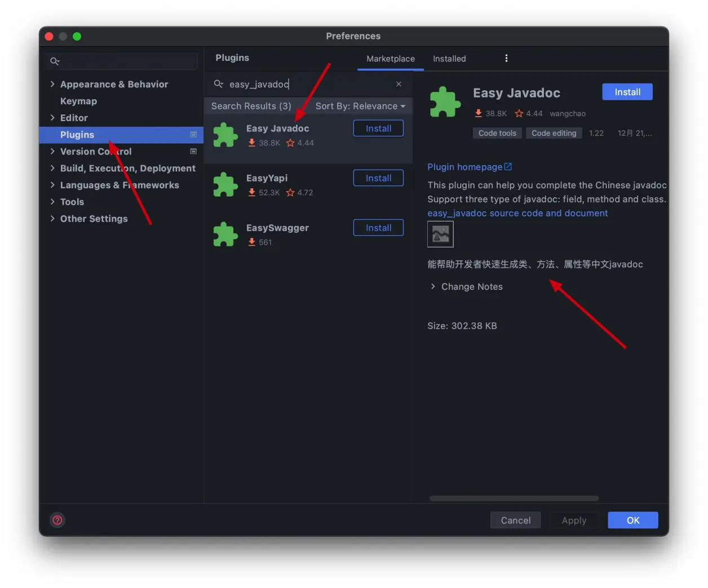Install Easy Javadoc from results list
The height and width of the screenshot is (588, 708).
coord(378,129)
